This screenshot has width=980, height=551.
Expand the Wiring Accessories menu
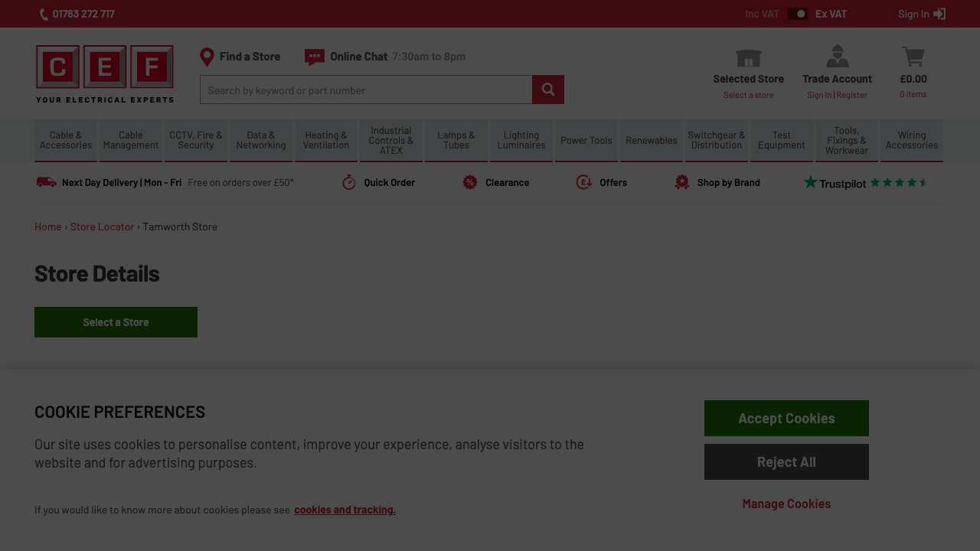pos(912,141)
